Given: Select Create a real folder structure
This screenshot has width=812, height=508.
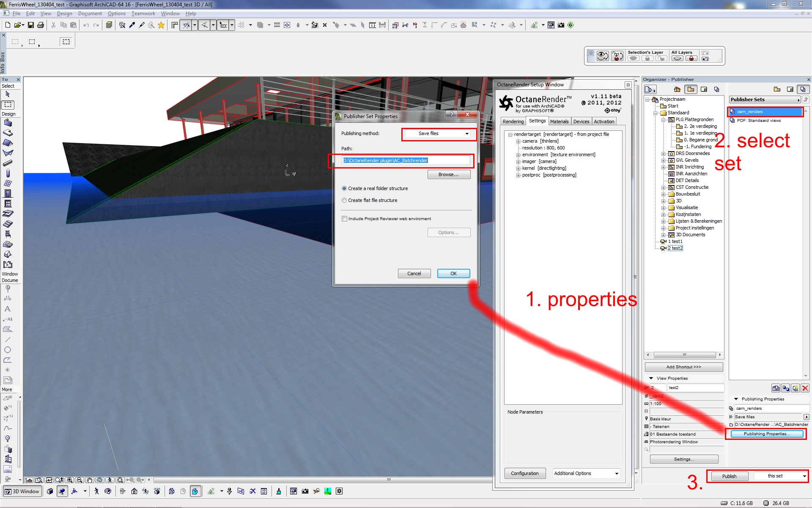Looking at the screenshot, I should point(344,188).
